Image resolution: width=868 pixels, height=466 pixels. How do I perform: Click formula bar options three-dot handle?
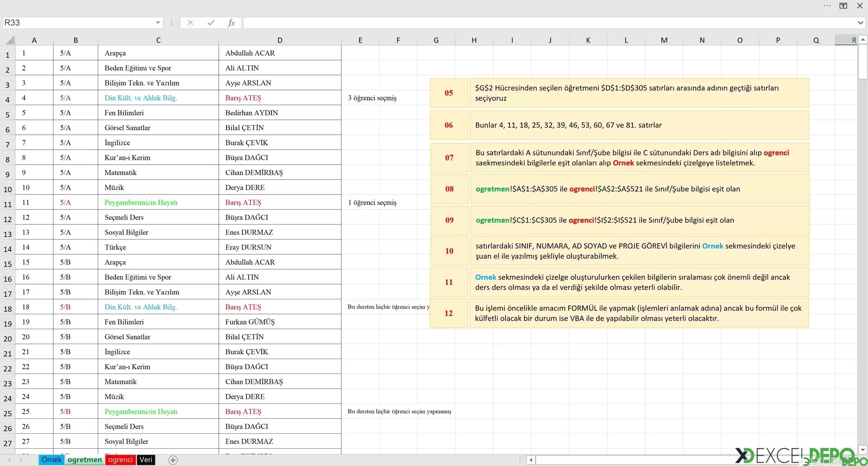pos(171,23)
